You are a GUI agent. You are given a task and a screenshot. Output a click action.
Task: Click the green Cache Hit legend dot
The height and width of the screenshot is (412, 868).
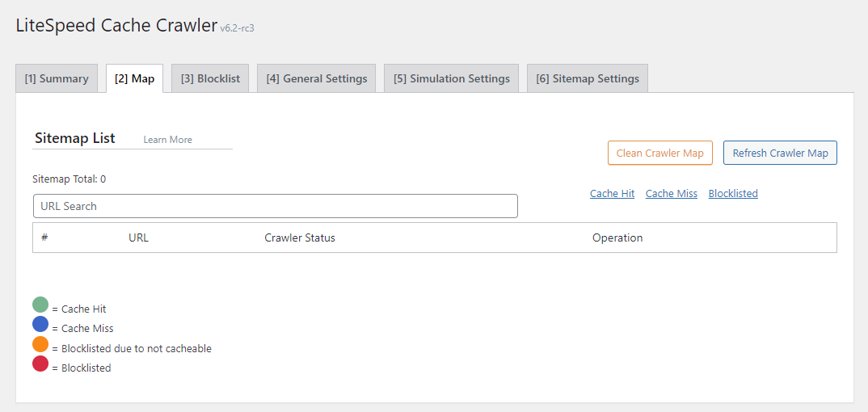click(40, 305)
